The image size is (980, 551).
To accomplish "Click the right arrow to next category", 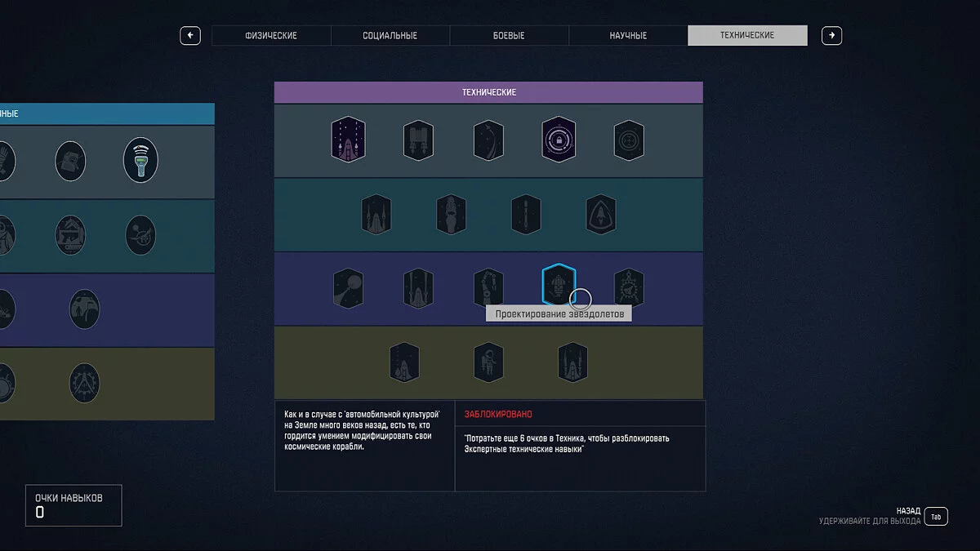I will 831,36.
